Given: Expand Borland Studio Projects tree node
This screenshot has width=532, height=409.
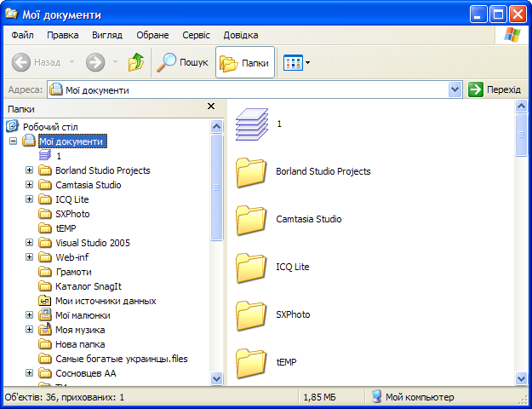Looking at the screenshot, I should [30, 170].
